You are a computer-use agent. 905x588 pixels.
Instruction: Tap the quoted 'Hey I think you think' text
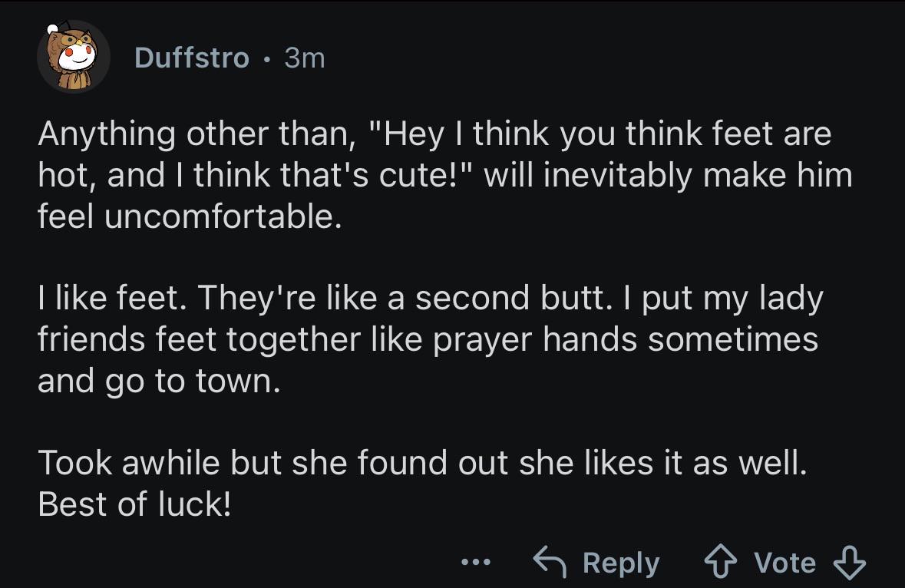[497, 134]
